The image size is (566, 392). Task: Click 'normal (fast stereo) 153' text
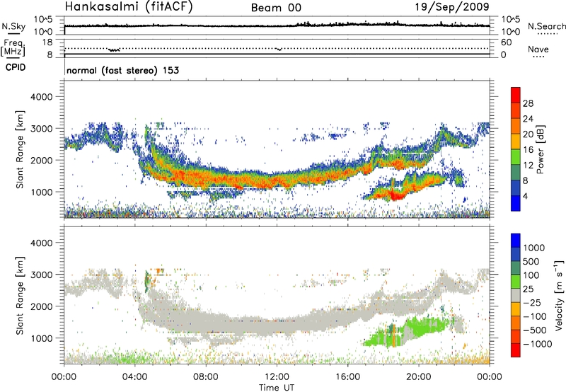[122, 70]
